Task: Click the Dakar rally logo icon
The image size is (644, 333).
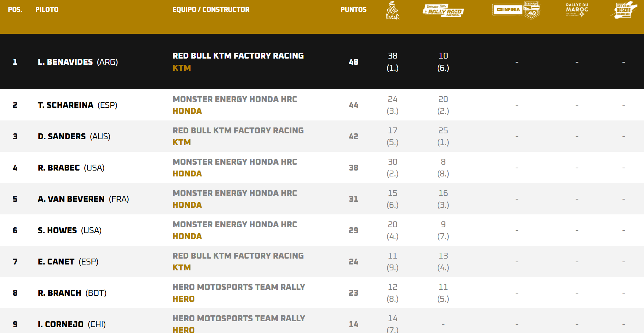Action: [392, 10]
